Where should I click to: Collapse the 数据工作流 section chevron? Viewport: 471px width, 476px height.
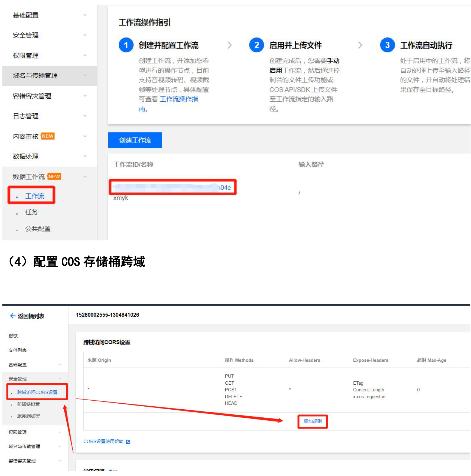[85, 177]
